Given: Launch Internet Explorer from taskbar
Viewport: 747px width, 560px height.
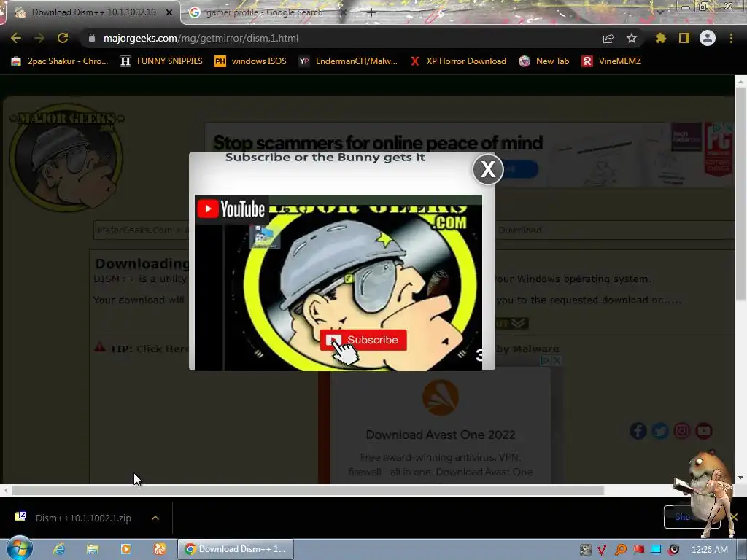Looking at the screenshot, I should coord(59,549).
